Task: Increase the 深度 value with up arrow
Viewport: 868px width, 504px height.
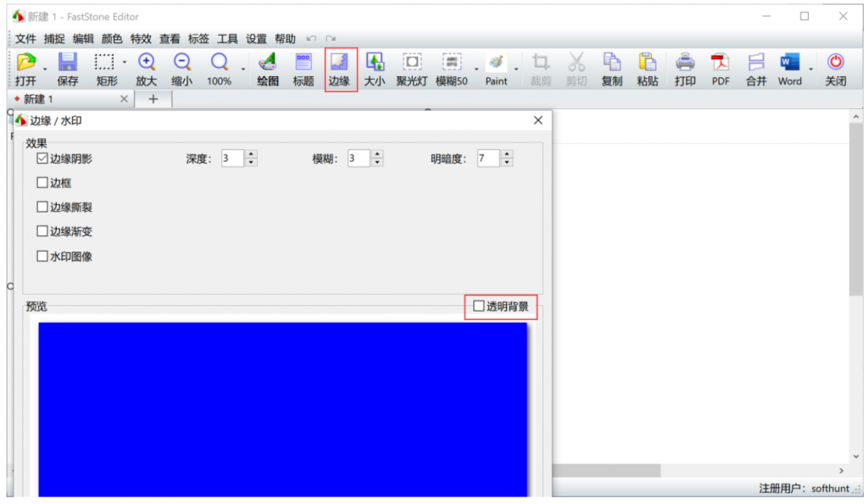Action: (252, 153)
